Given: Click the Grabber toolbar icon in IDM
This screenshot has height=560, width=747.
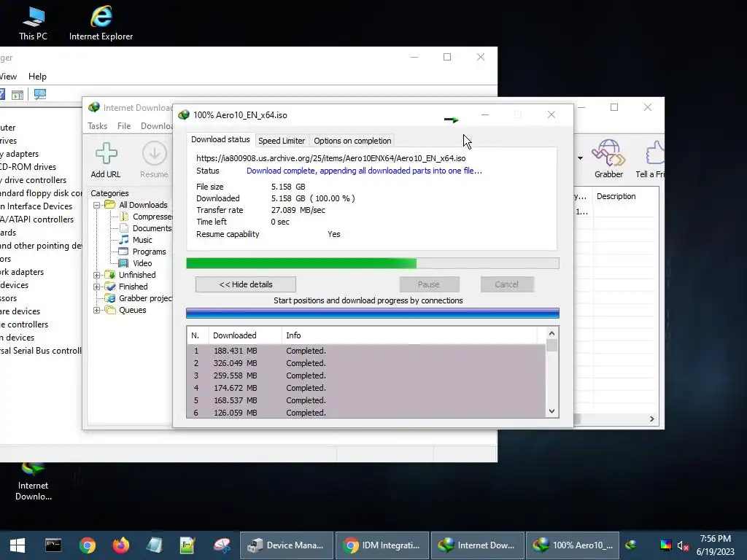Looking at the screenshot, I should pos(608,159).
